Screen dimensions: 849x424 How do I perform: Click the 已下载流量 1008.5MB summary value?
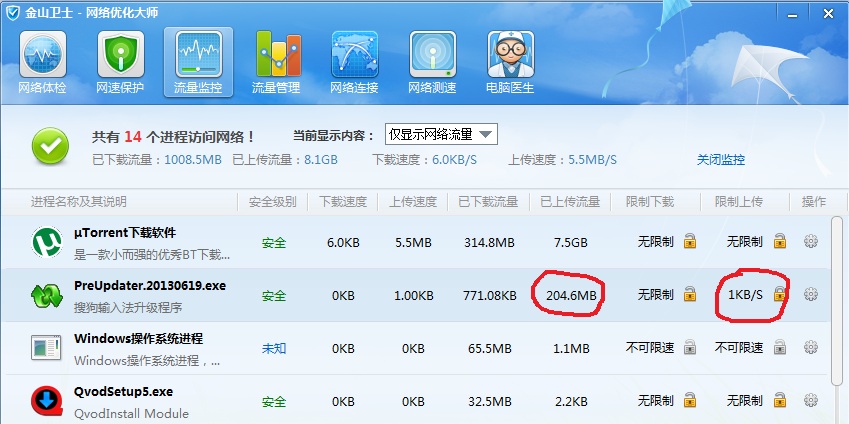pos(193,160)
